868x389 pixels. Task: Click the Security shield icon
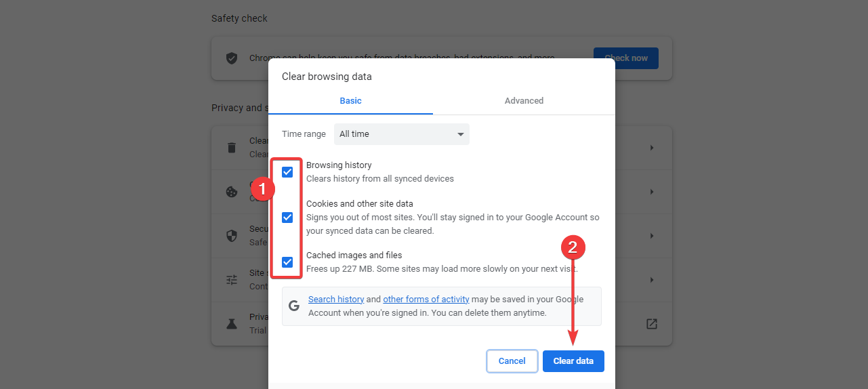[232, 236]
